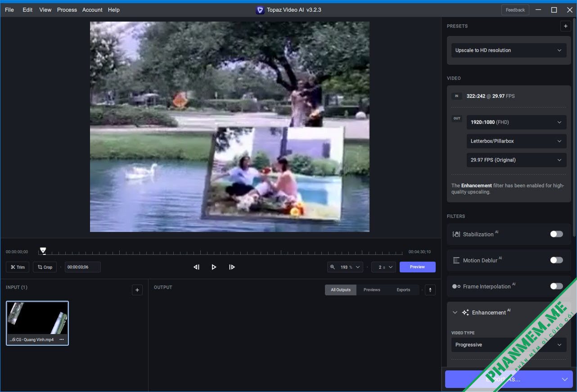Viewport: 577px width, 392px height.
Task: Step forward one frame
Action: pos(232,267)
